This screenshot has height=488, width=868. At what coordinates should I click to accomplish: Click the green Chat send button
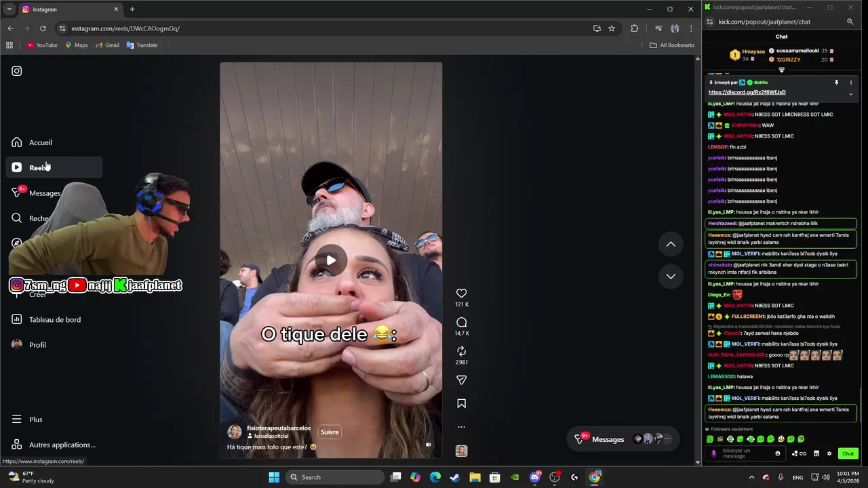[x=848, y=453]
